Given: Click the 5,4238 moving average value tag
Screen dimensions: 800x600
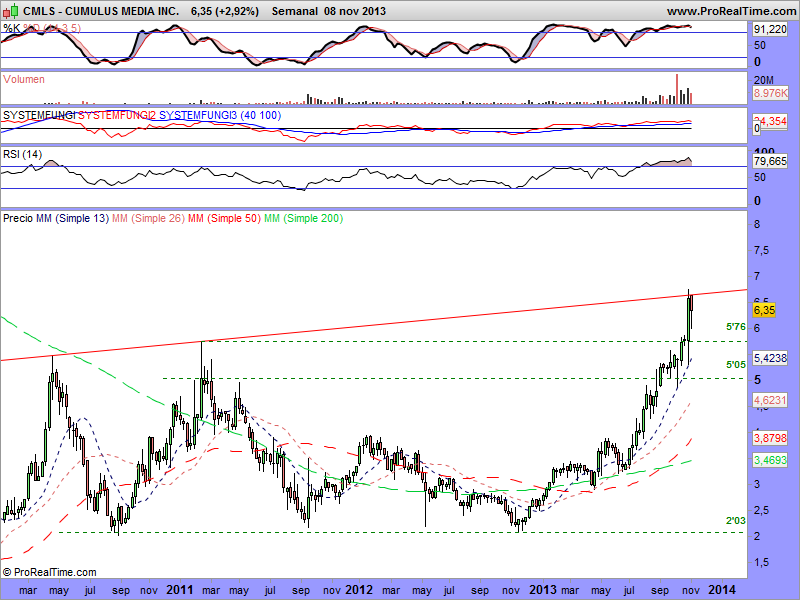Looking at the screenshot, I should [x=770, y=358].
